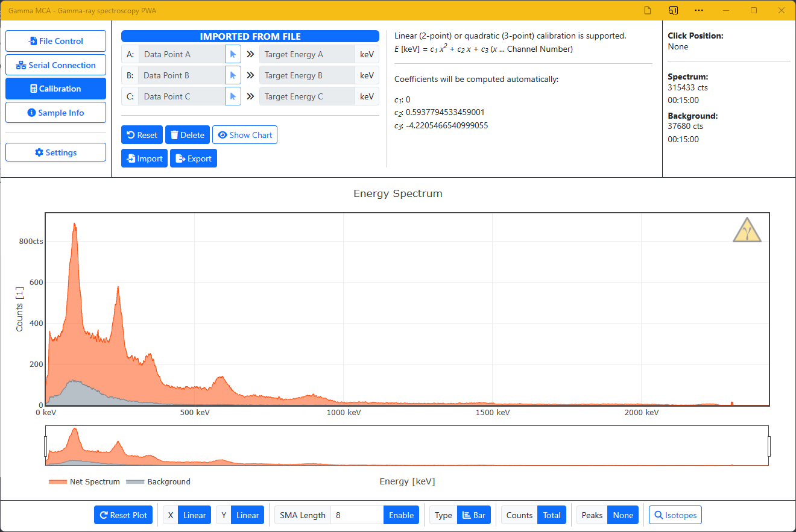Pick Data Point C with cursor icon
The image size is (796, 532).
click(x=233, y=96)
